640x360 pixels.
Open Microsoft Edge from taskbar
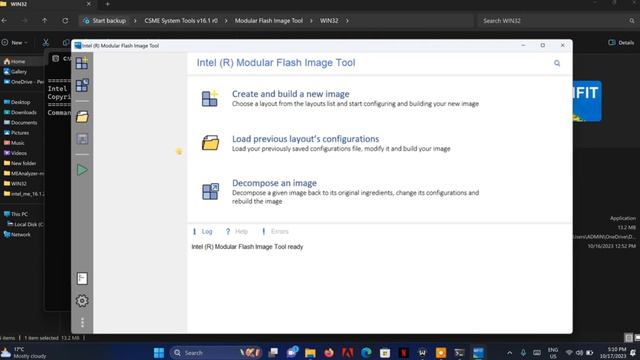[366, 353]
